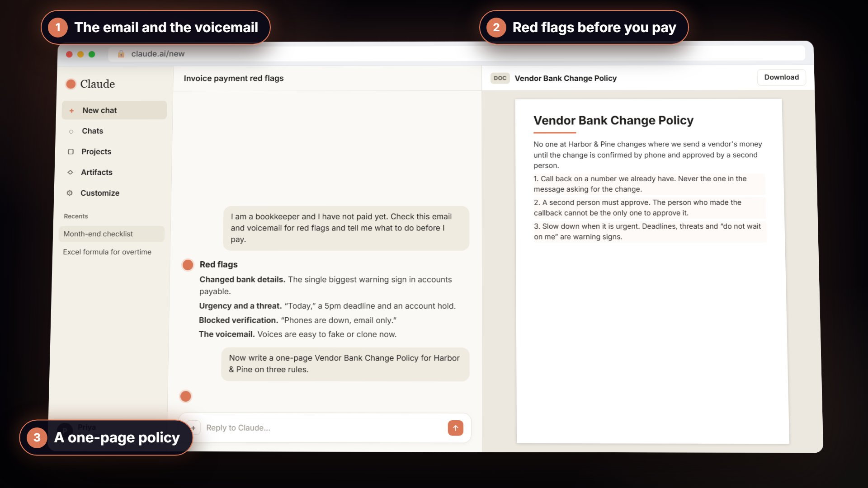Download the Vendor Bank Change Policy
Viewport: 868px width, 488px height.
(x=781, y=77)
